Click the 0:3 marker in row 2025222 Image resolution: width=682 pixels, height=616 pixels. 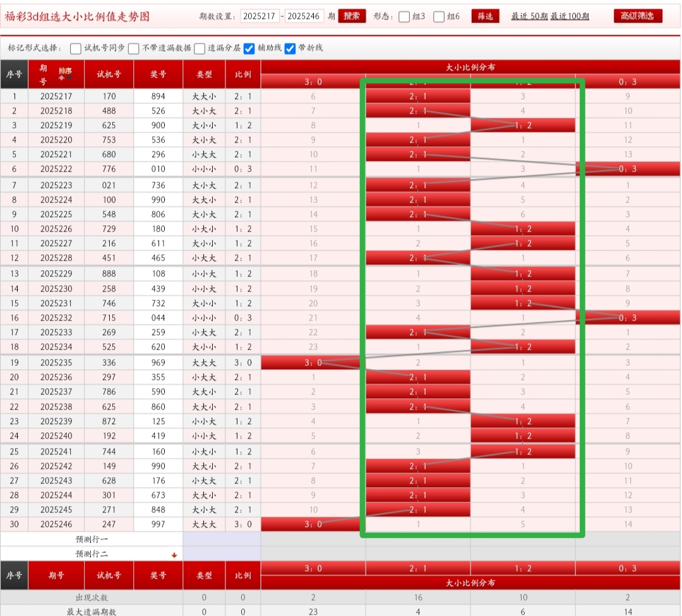pyautogui.click(x=628, y=169)
